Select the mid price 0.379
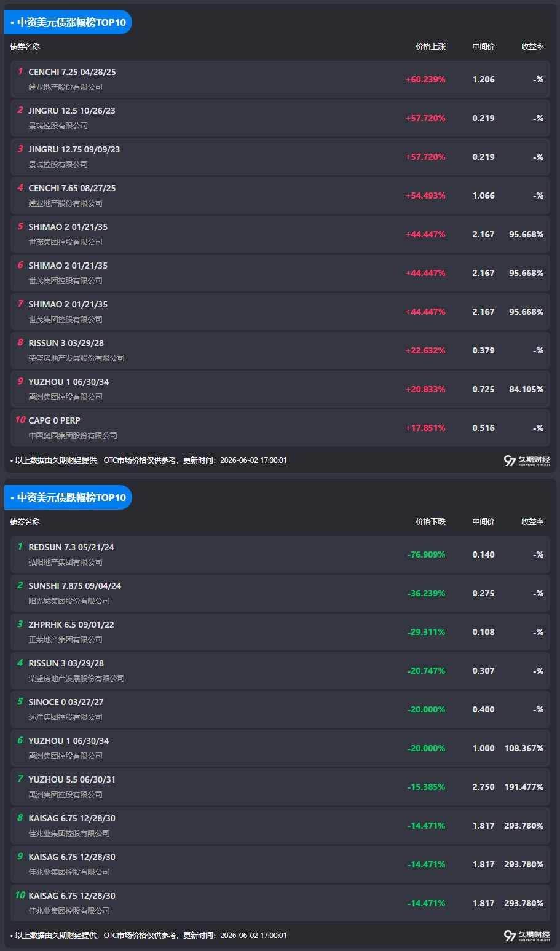Viewport: 560px width, 951px height. (483, 350)
